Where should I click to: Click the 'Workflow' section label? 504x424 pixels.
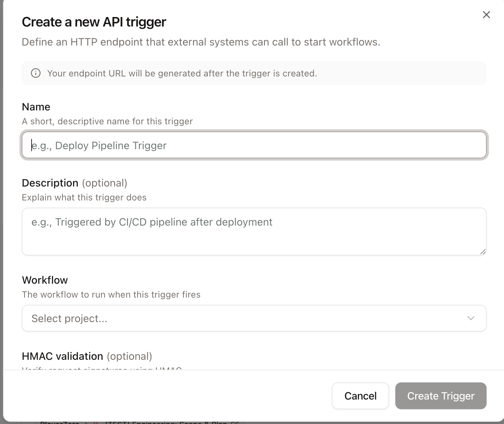coord(45,280)
